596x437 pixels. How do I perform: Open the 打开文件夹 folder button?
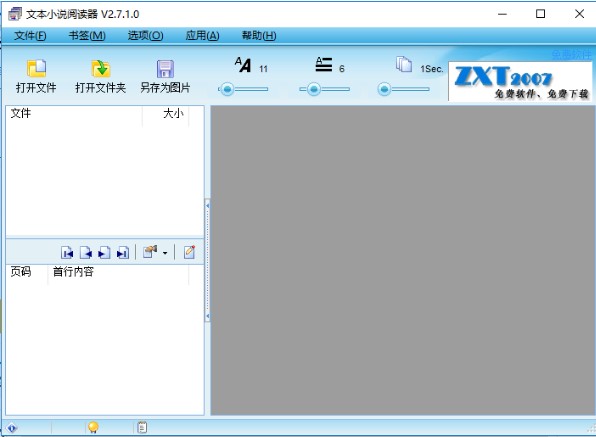coord(100,76)
